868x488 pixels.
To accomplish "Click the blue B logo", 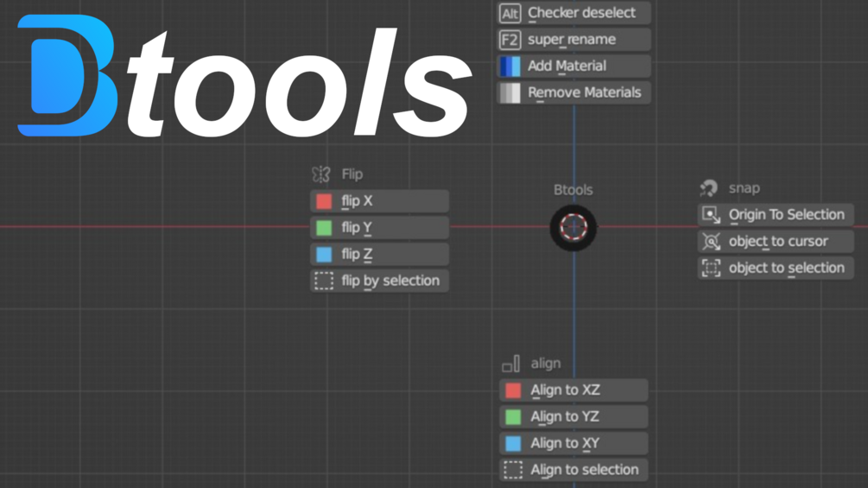I will coord(67,75).
